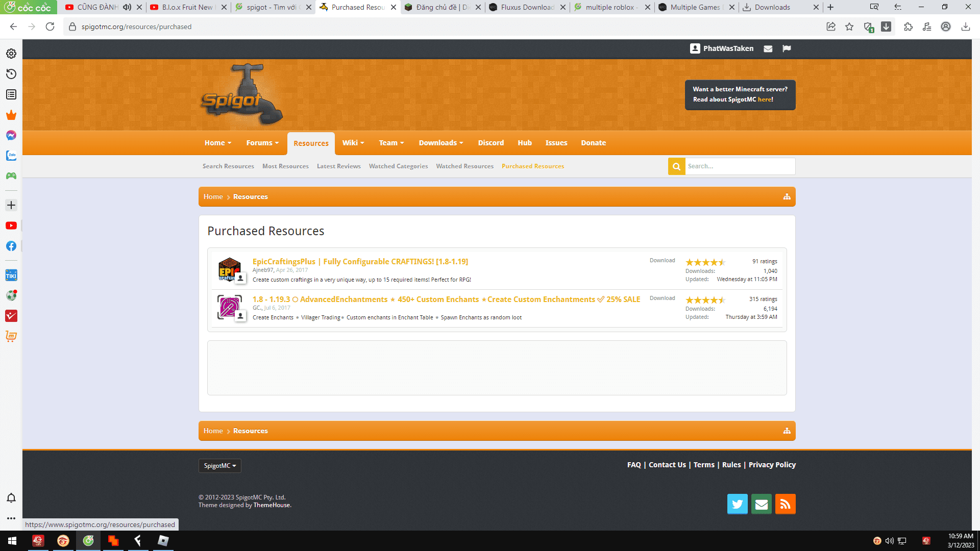
Task: Open the Twitter icon in footer
Action: [x=737, y=504]
